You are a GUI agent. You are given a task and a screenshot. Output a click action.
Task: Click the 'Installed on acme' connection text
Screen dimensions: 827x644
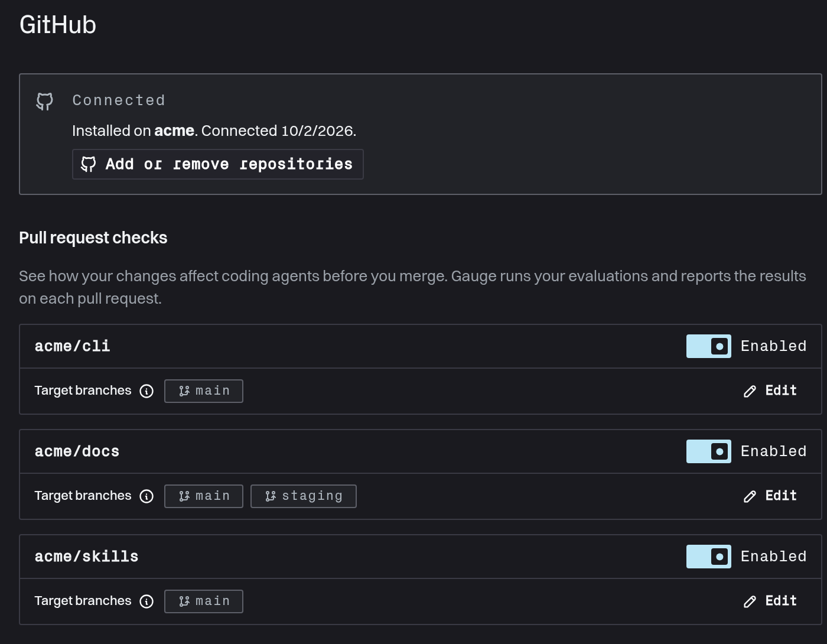click(x=214, y=131)
